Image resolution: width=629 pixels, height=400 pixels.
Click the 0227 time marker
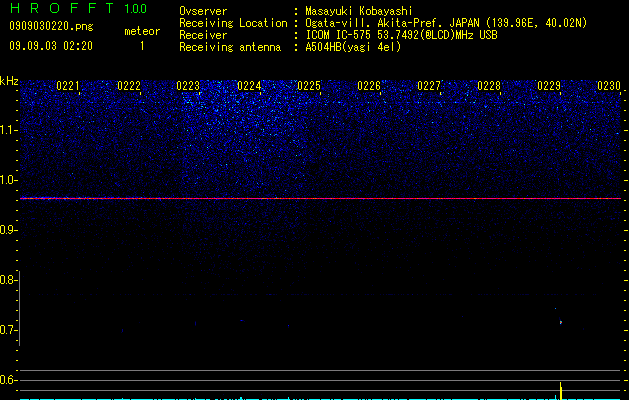429,86
